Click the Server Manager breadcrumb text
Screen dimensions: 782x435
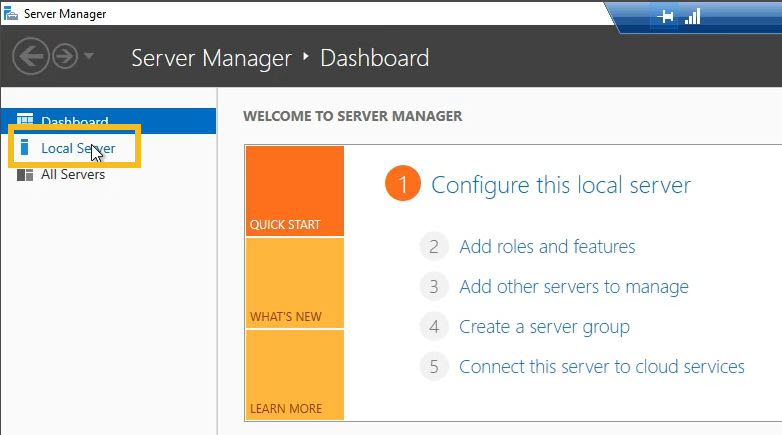pos(211,58)
